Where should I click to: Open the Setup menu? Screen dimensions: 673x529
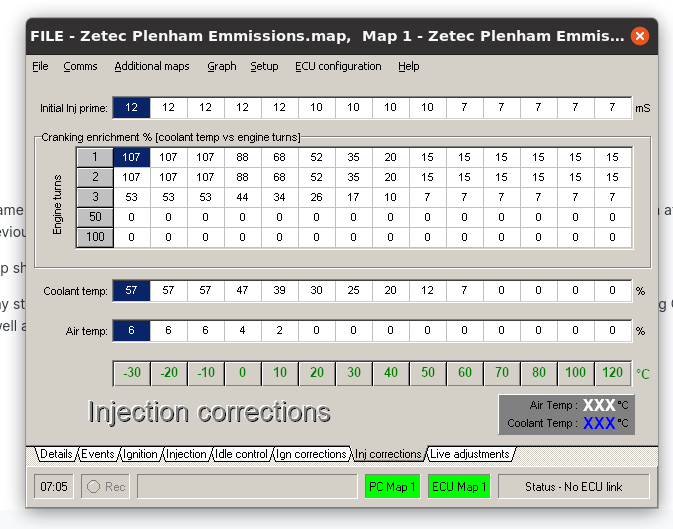pos(264,66)
